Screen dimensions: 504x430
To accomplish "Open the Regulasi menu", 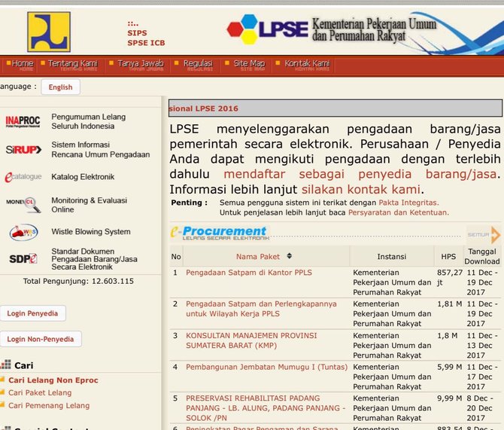I will pos(194,64).
